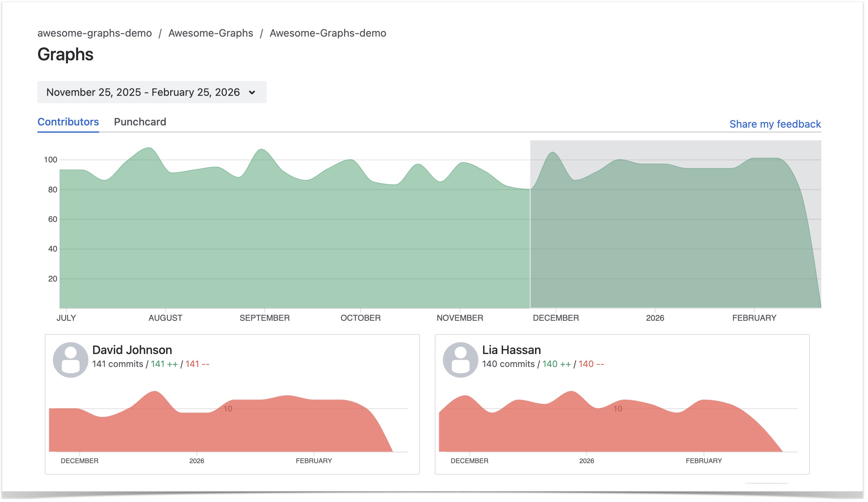
Task: Click Lia Hassan's avatar icon
Action: [x=460, y=360]
